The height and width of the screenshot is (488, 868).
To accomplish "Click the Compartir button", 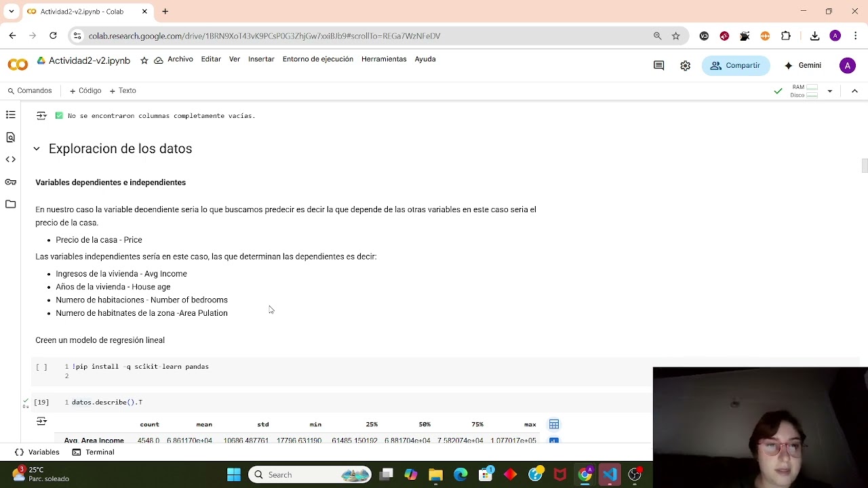I will click(735, 65).
